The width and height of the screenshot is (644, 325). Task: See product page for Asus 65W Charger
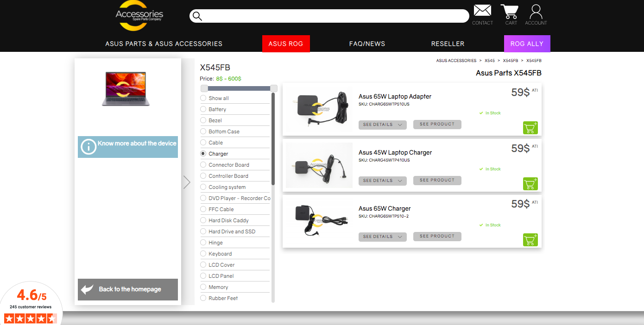tap(437, 236)
